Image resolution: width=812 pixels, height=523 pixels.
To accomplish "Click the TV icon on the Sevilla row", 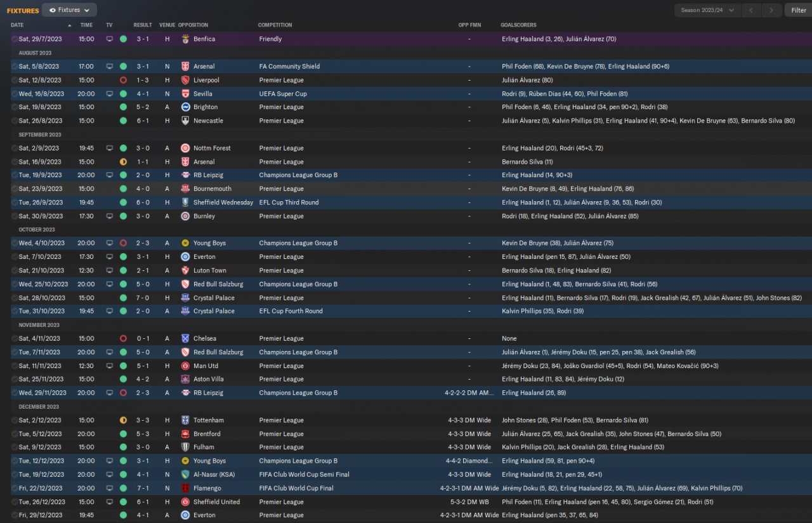I will [109, 94].
